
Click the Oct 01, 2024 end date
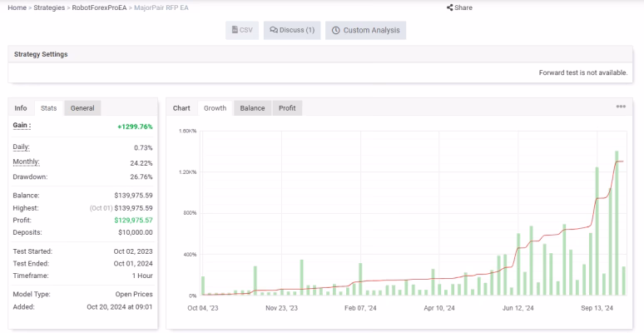coord(133,264)
